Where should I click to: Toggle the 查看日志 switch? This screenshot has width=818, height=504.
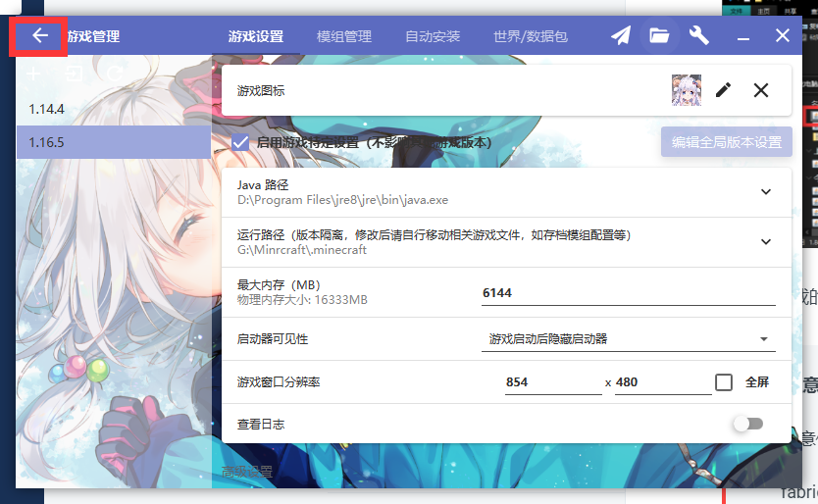pyautogui.click(x=748, y=424)
